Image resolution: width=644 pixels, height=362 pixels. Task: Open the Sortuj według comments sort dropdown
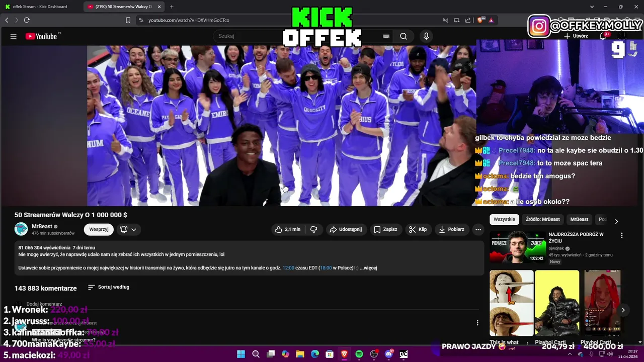pos(109,287)
